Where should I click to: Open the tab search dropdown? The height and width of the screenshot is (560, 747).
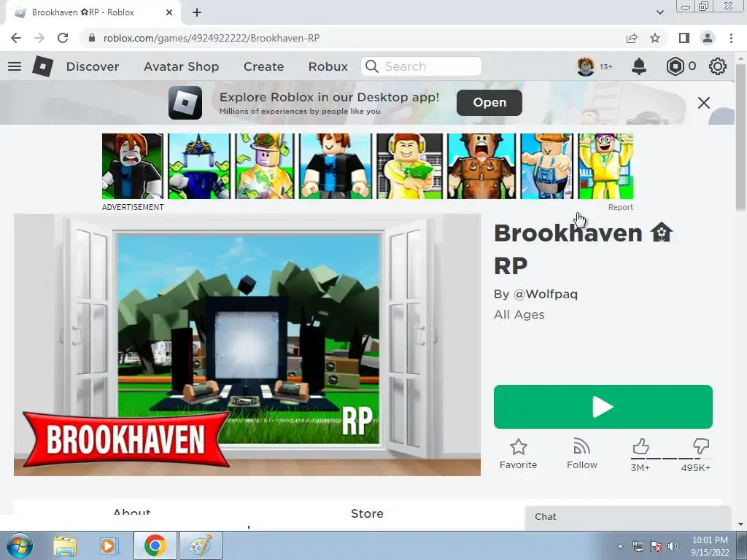[659, 12]
